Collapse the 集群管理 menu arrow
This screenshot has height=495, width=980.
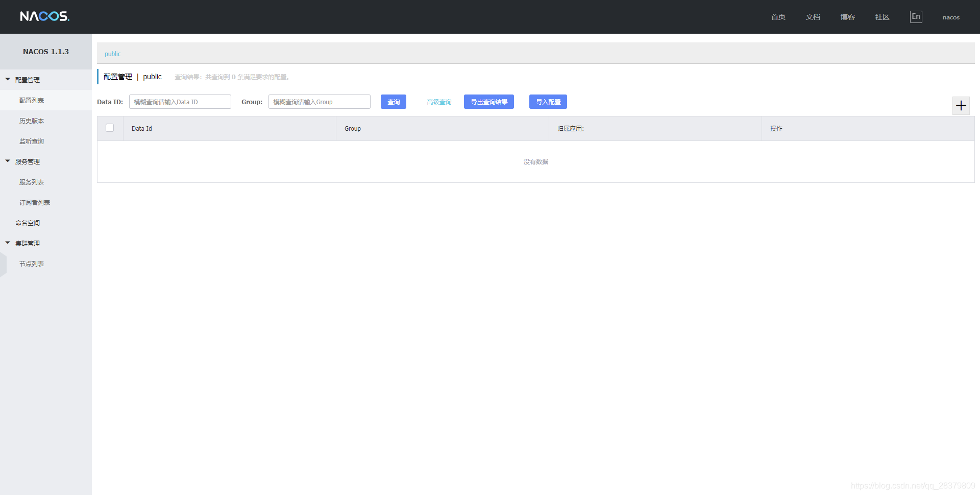8,243
